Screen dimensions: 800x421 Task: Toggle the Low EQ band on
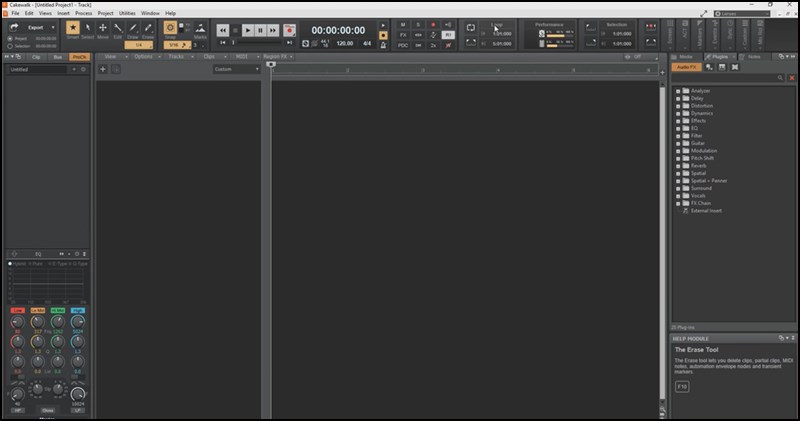click(18, 311)
